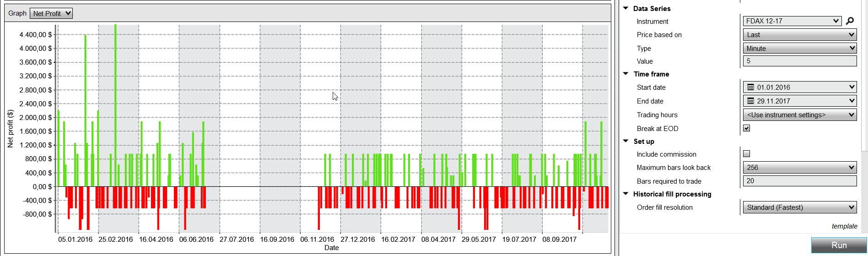Click the Run button

[839, 245]
